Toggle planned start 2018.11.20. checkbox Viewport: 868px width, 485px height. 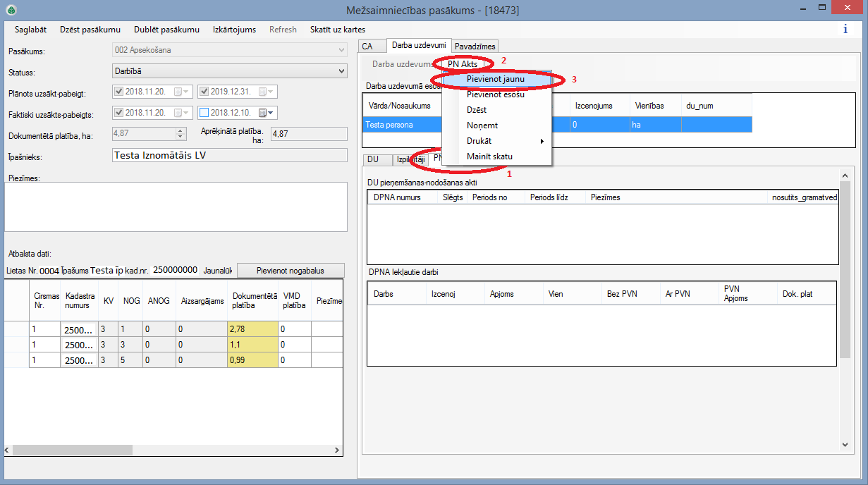pos(118,92)
